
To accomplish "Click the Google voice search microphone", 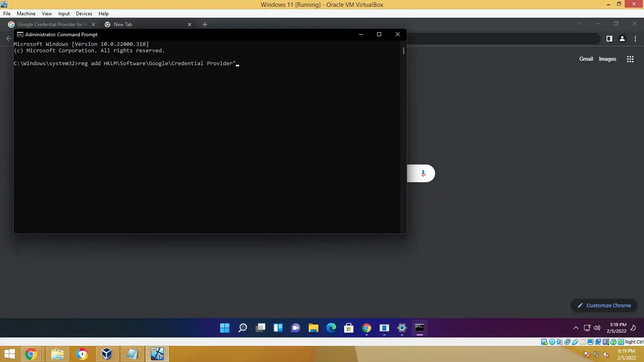I will point(423,173).
